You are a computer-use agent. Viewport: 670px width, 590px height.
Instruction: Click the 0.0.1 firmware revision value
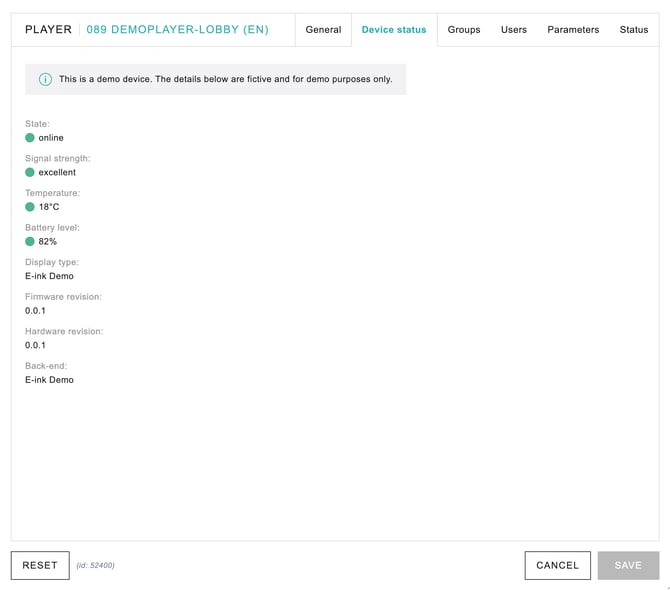35,311
